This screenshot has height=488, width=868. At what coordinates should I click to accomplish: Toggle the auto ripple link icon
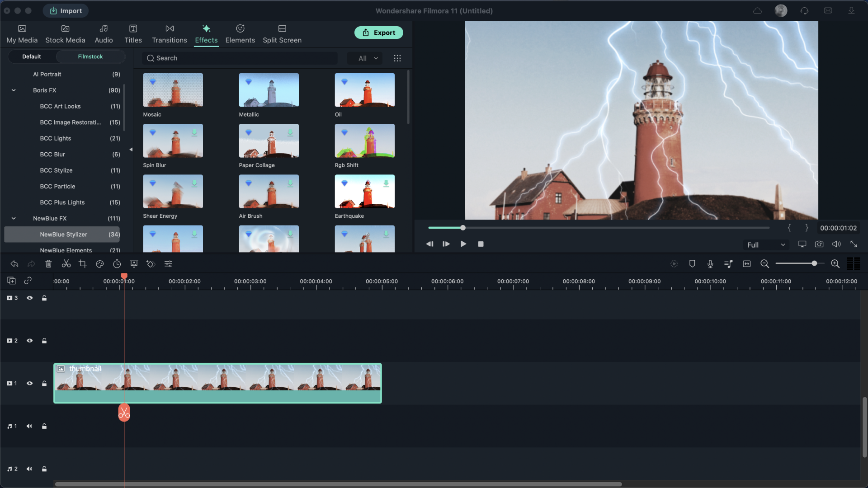(x=28, y=281)
